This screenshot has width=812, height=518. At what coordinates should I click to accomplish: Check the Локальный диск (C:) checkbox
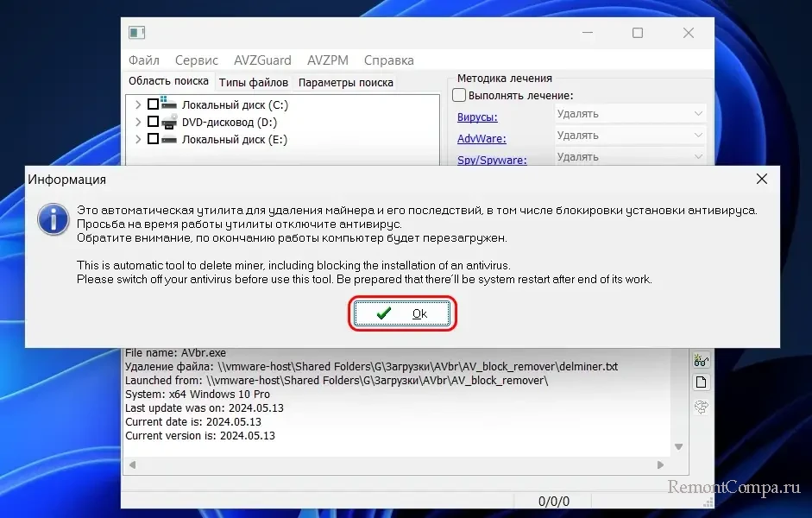click(153, 104)
